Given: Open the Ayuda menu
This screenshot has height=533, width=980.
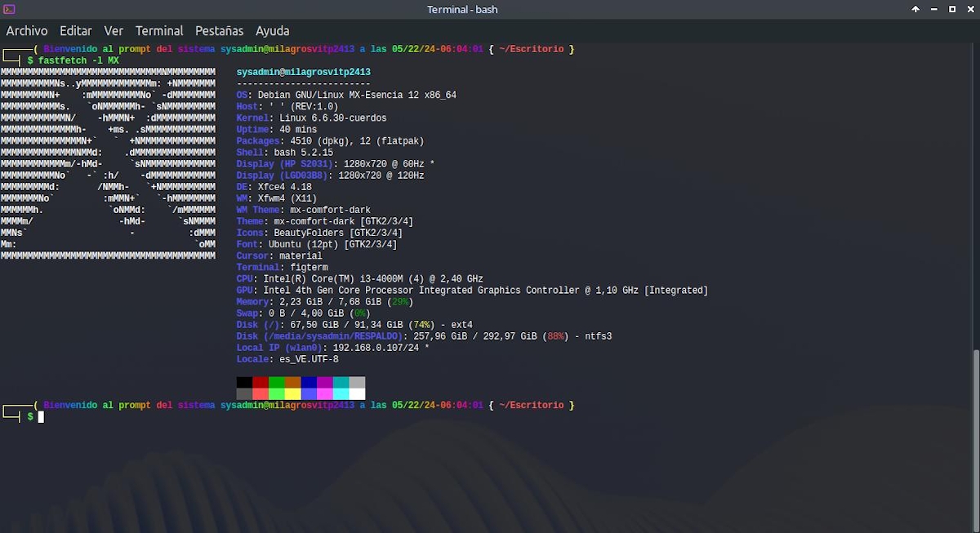Looking at the screenshot, I should tap(272, 30).
